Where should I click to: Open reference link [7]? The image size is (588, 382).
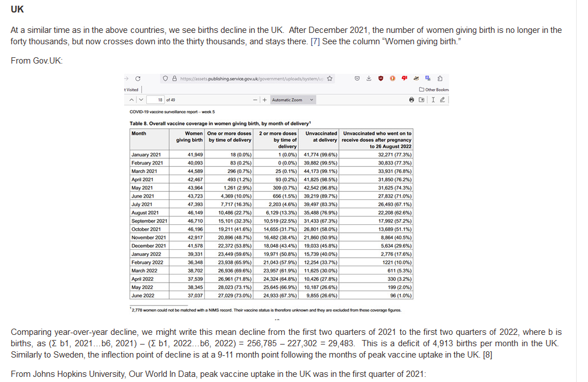[315, 41]
